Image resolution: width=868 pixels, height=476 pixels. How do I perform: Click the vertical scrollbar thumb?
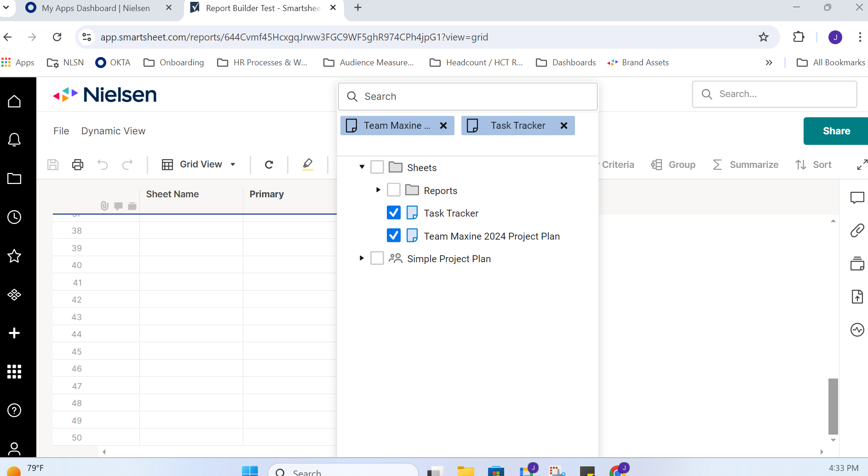tap(833, 407)
